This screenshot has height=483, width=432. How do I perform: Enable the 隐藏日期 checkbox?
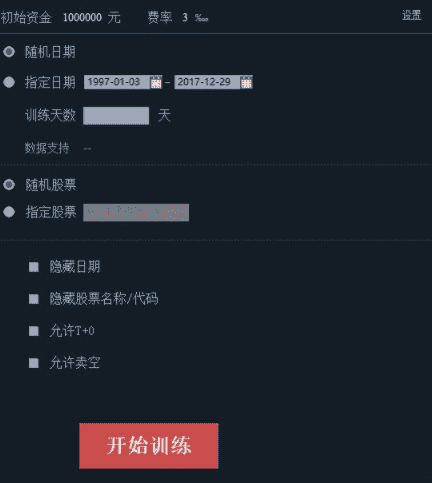(34, 267)
